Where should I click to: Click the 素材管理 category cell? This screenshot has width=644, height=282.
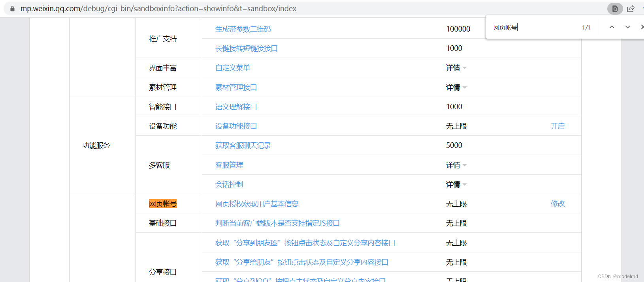[x=163, y=87]
